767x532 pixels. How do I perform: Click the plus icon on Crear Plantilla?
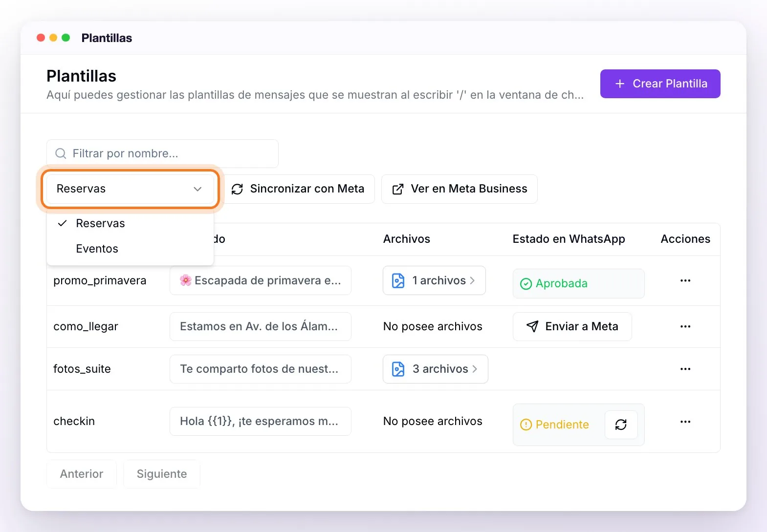coord(620,84)
